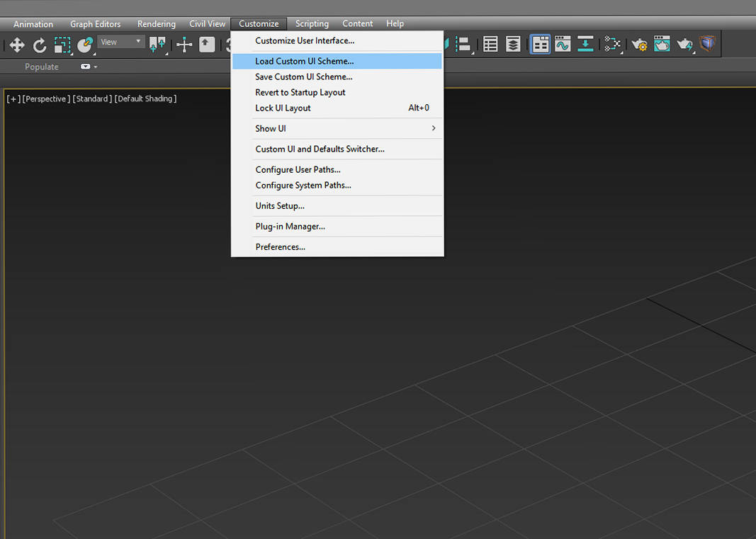Select Load Custom UI Scheme…
This screenshot has width=756, height=539.
[337, 61]
